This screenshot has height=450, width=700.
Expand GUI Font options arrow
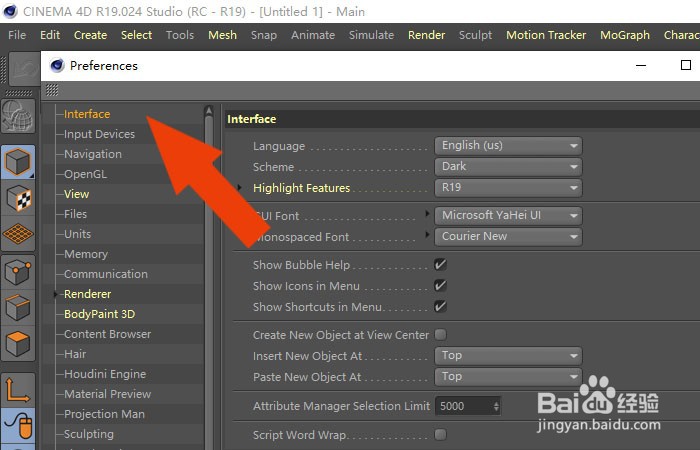tap(427, 213)
